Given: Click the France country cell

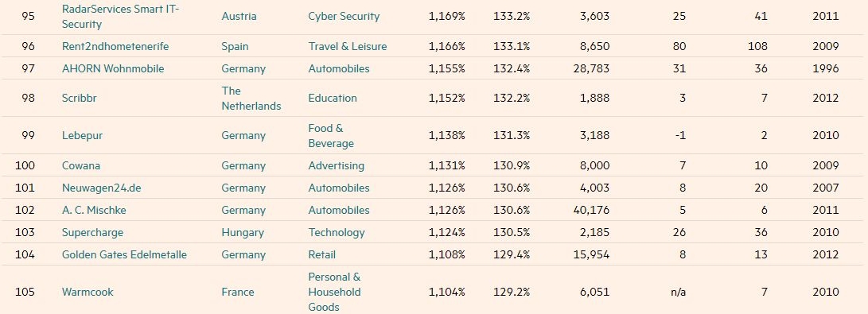Looking at the screenshot, I should pyautogui.click(x=238, y=292).
